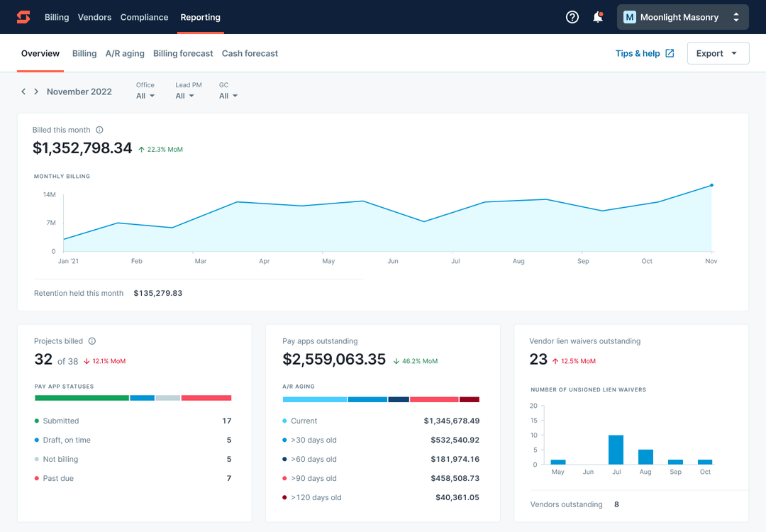Select the Compliance menu item

(144, 17)
